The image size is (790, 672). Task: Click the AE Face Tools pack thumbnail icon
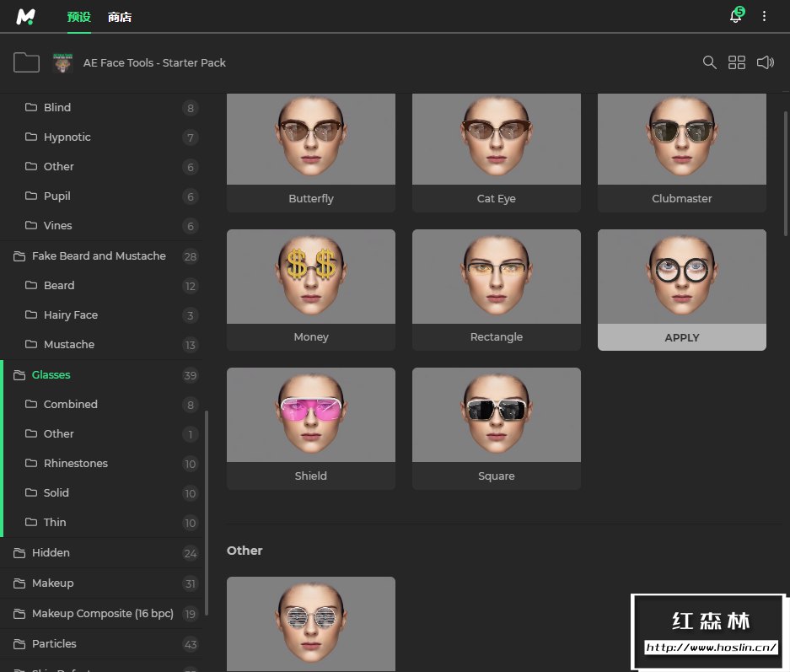(63, 62)
